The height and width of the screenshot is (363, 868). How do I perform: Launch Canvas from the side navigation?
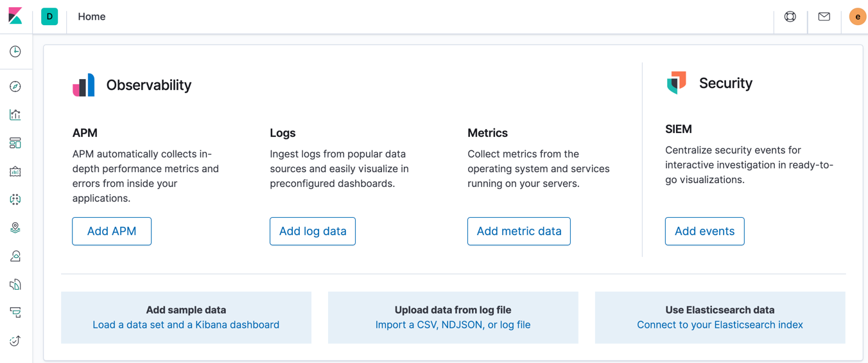point(15,172)
